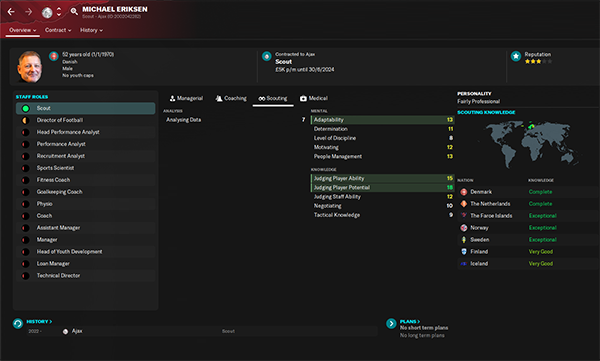This screenshot has width=600, height=361.
Task: Expand the Contract dropdown menu
Action: click(58, 30)
